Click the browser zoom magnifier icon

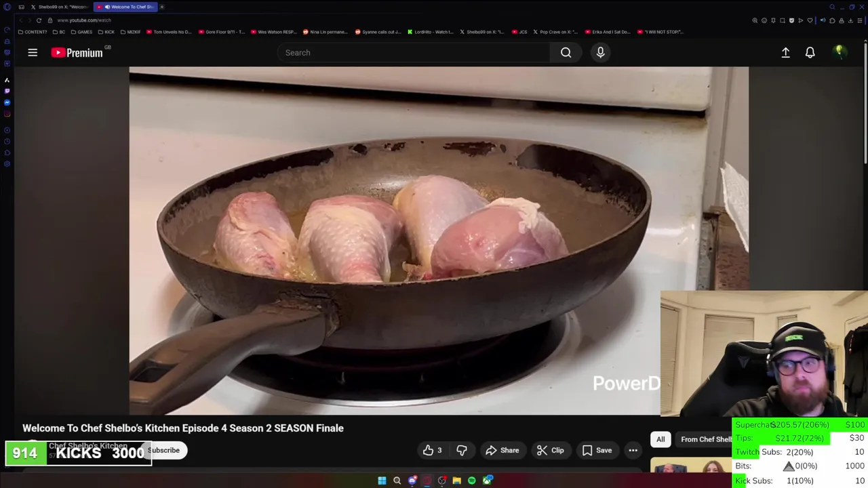click(x=755, y=20)
